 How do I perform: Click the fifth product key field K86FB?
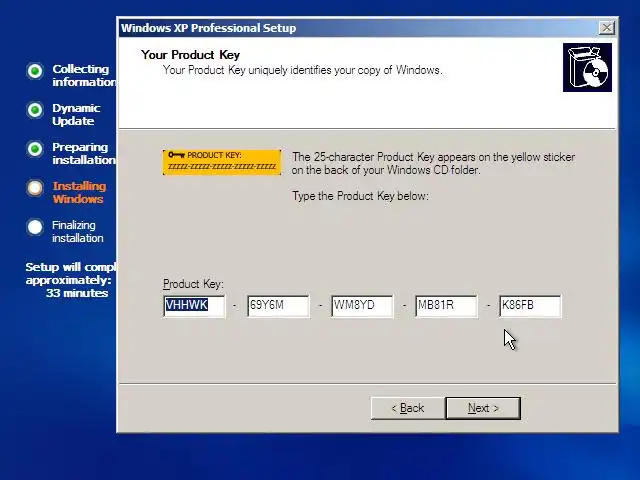[530, 306]
